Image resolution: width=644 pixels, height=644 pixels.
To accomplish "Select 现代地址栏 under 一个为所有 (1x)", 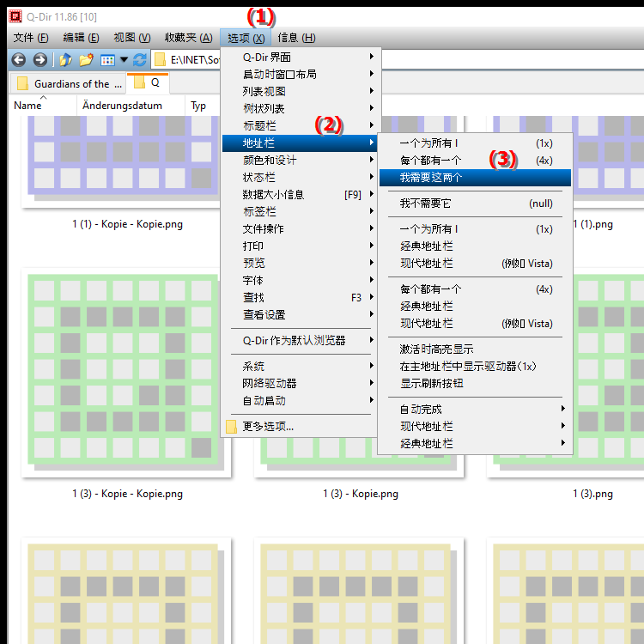I will [x=475, y=264].
